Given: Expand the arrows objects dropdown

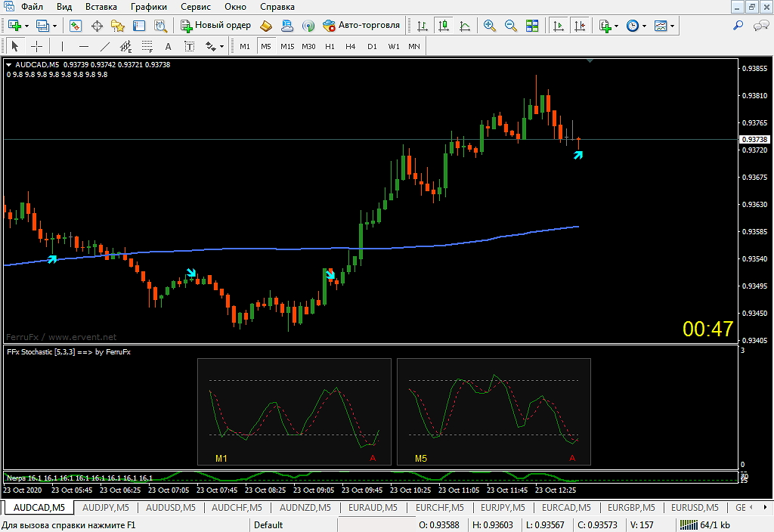Looking at the screenshot, I should [x=221, y=47].
